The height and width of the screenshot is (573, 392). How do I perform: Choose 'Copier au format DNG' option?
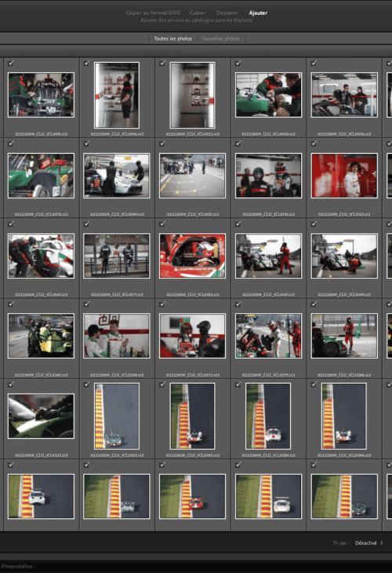[x=153, y=13]
